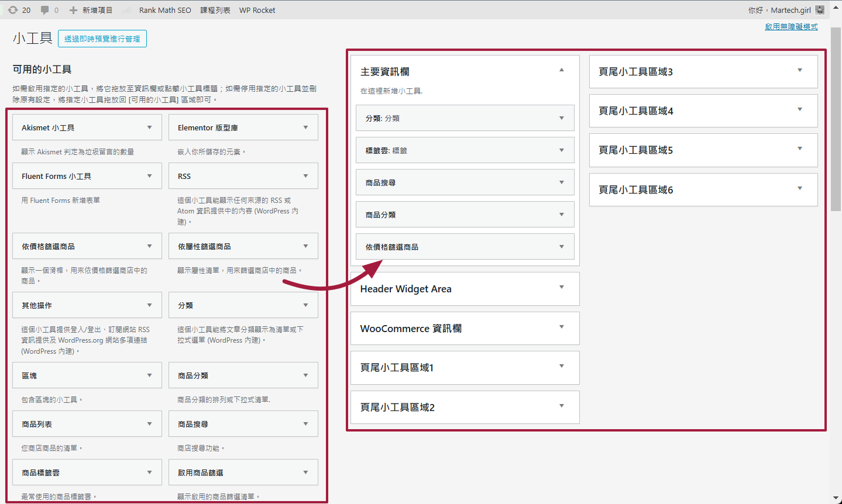Open 課程列表 in the admin bar
This screenshot has height=504, width=842.
click(215, 10)
